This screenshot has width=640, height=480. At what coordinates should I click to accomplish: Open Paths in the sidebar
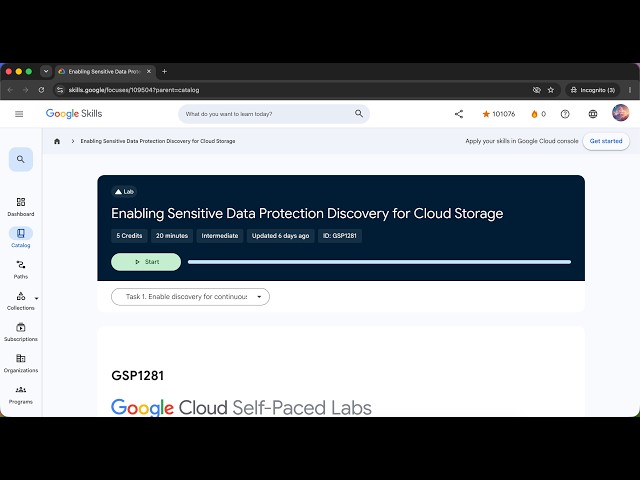[21, 269]
